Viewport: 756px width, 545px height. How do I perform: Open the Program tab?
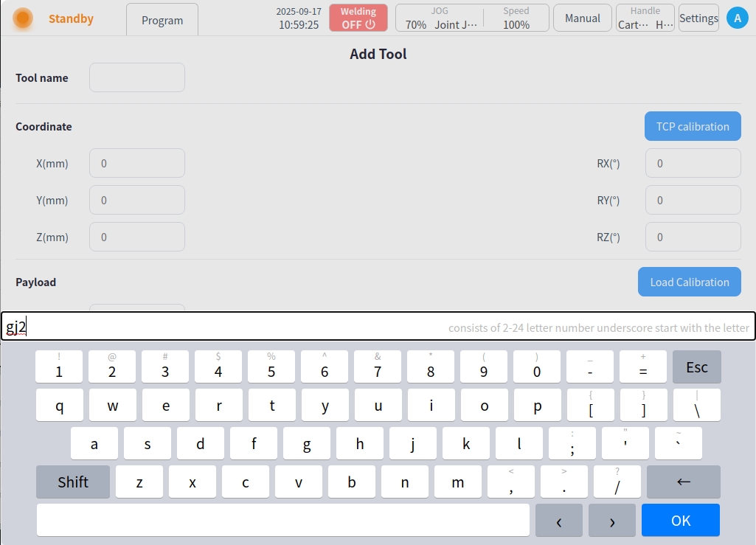(162, 20)
